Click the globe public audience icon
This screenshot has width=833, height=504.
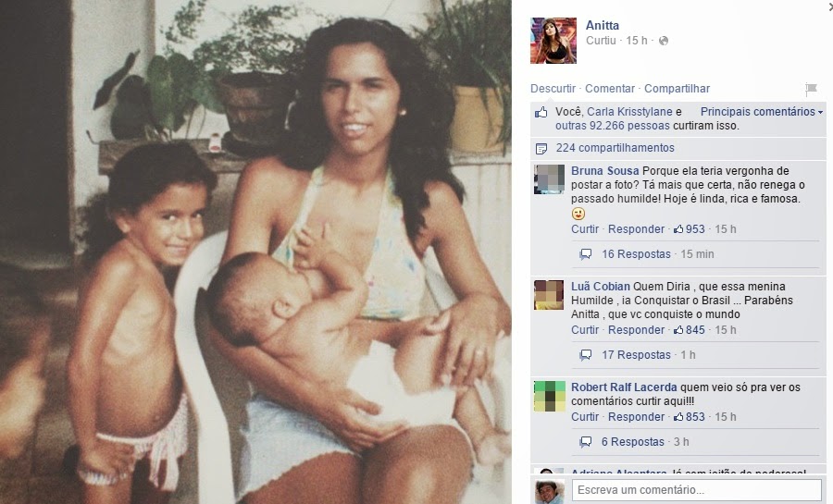664,41
